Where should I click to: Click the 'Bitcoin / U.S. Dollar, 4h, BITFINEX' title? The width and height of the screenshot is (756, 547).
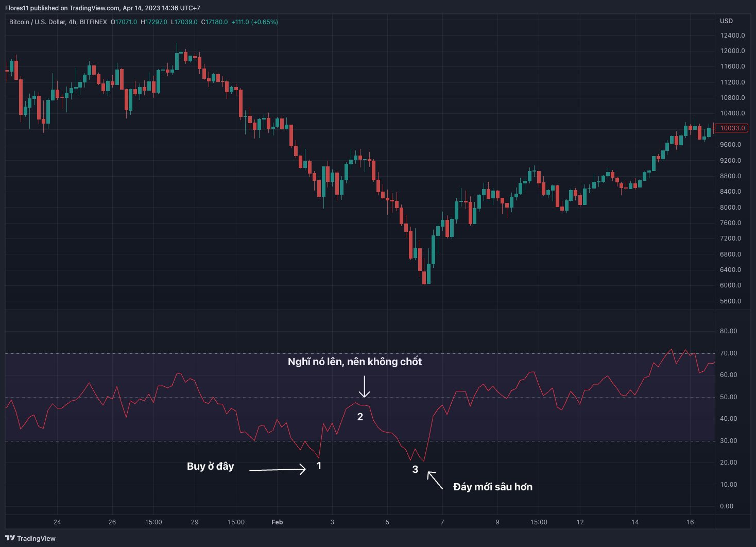[58, 22]
